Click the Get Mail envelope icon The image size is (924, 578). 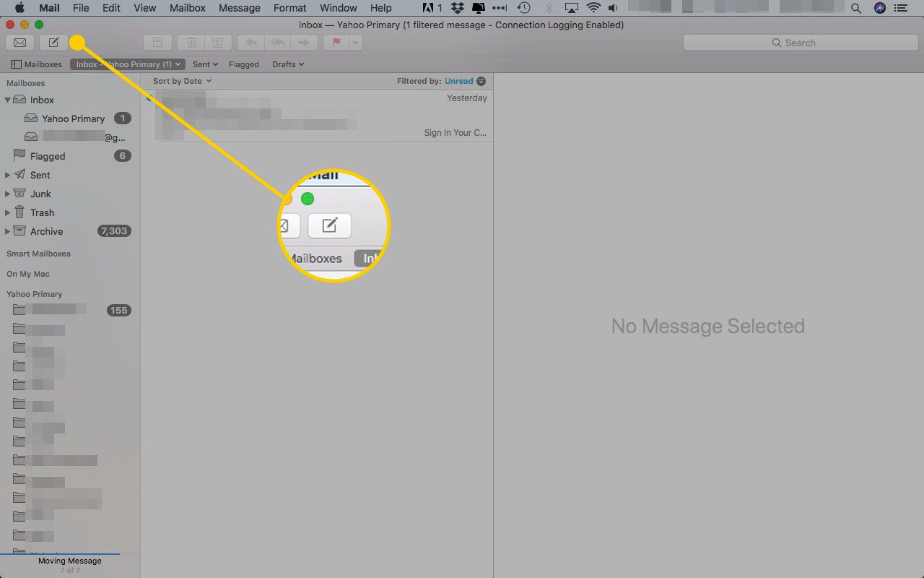click(x=20, y=43)
